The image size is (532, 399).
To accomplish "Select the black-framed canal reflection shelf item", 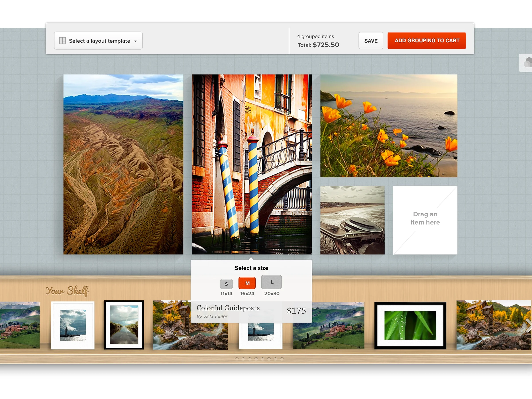I will 124,325.
